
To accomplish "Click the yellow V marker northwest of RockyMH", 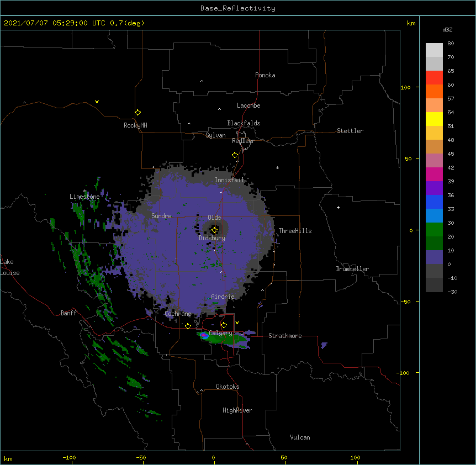I will tap(97, 102).
